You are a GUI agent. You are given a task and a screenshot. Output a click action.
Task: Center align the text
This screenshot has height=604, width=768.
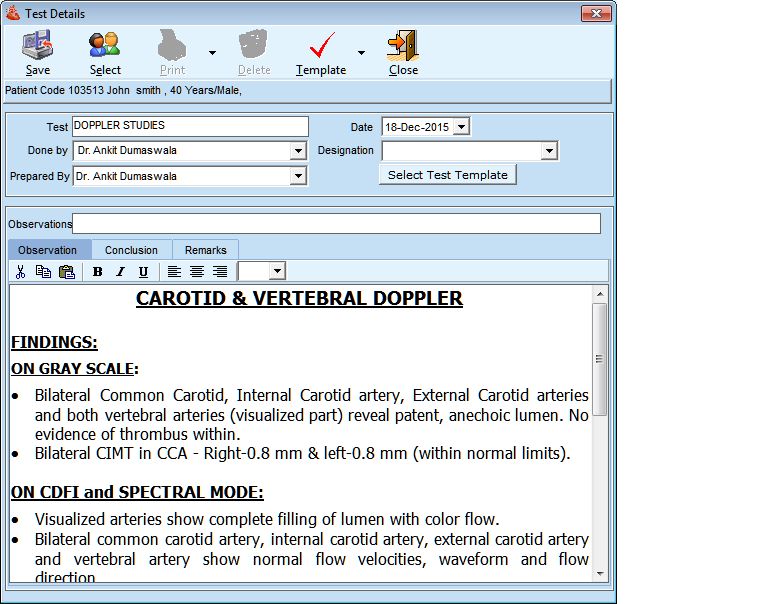pyautogui.click(x=197, y=272)
